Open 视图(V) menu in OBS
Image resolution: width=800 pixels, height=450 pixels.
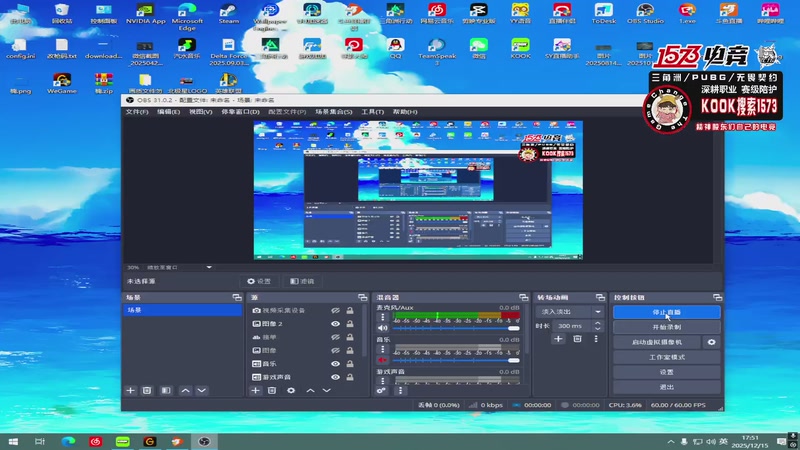[201, 112]
